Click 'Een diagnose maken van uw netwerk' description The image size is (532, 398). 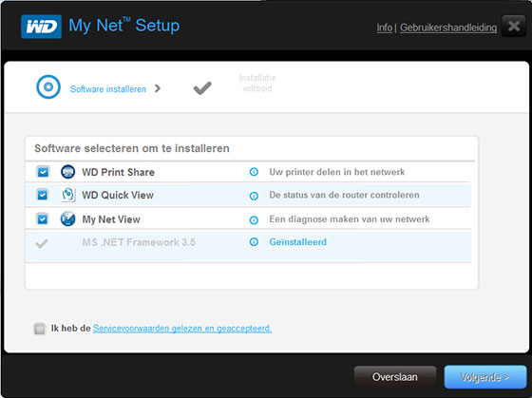coord(350,219)
